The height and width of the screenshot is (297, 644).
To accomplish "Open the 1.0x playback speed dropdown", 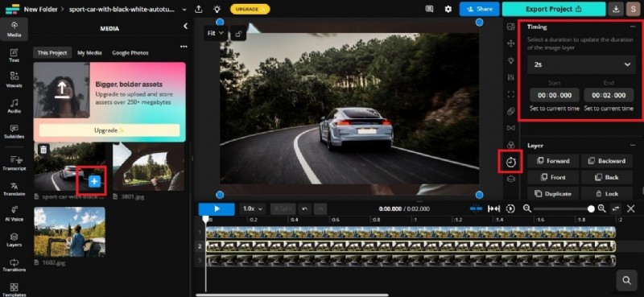I will tap(253, 208).
